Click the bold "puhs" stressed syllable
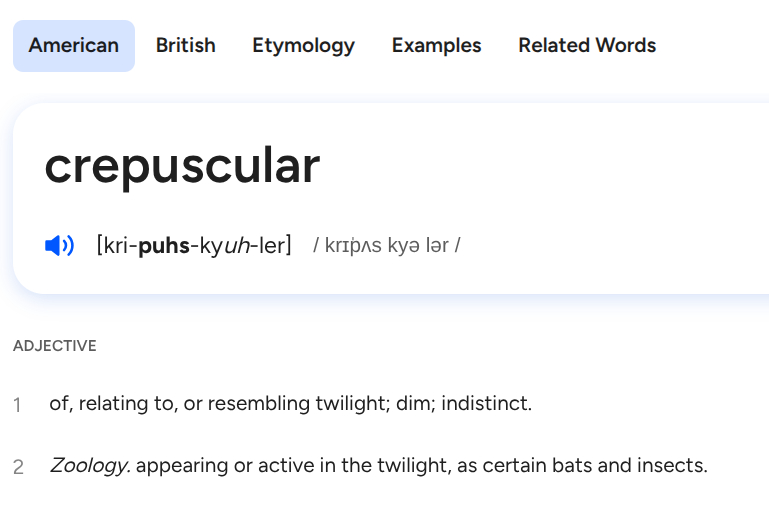The width and height of the screenshot is (769, 520). (x=165, y=245)
